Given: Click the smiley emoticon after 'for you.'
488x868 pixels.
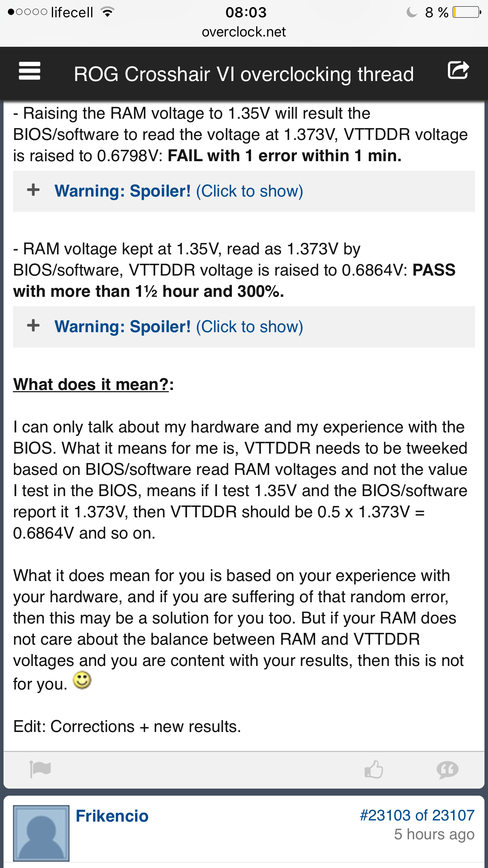Looking at the screenshot, I should click(x=82, y=680).
